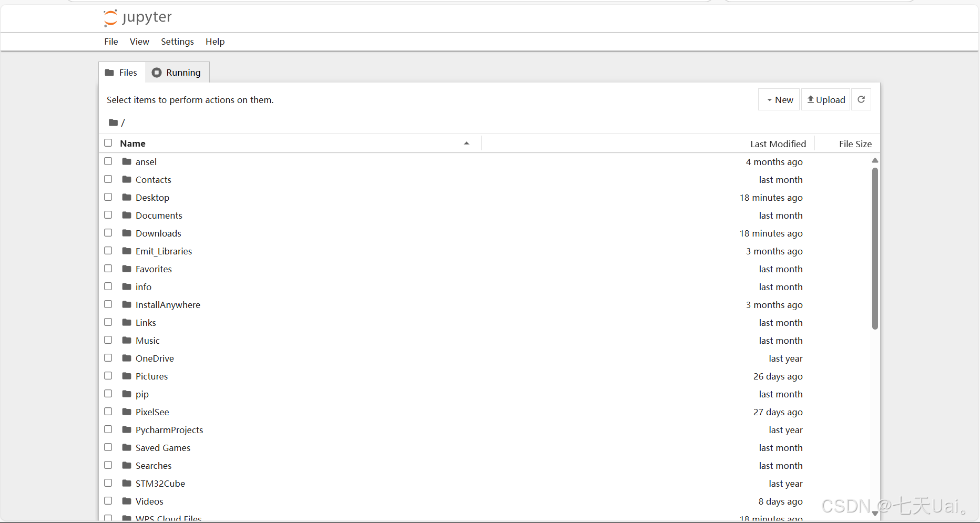Click the InstallAnywhere folder icon
Viewport: 980px width, 523px height.
[127, 304]
